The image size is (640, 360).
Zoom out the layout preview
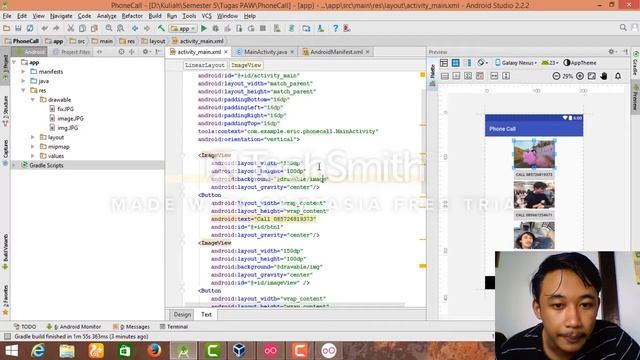[556, 76]
